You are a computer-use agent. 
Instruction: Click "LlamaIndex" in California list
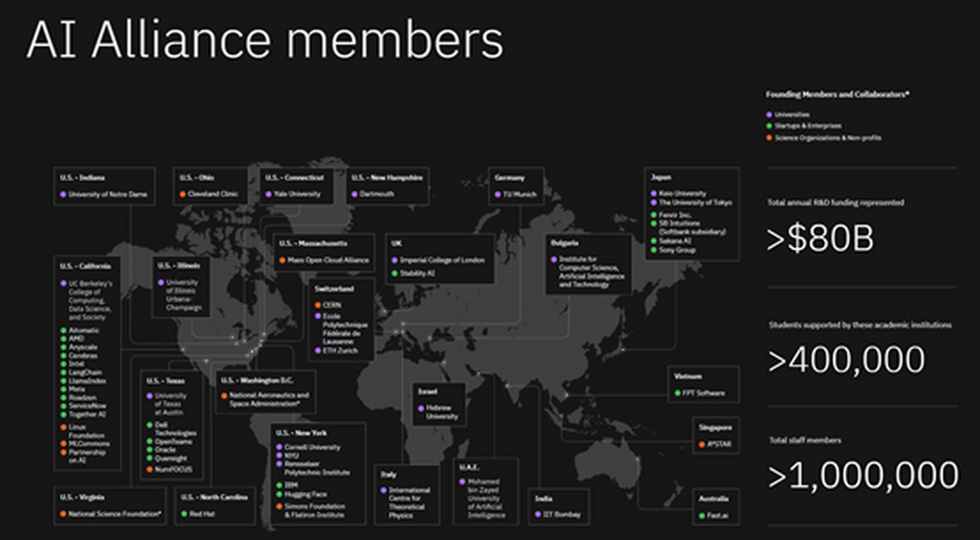click(x=88, y=381)
